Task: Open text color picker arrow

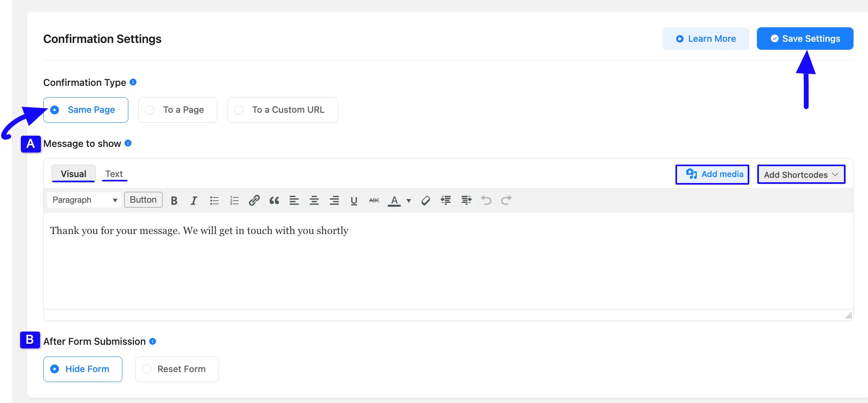Action: click(409, 200)
